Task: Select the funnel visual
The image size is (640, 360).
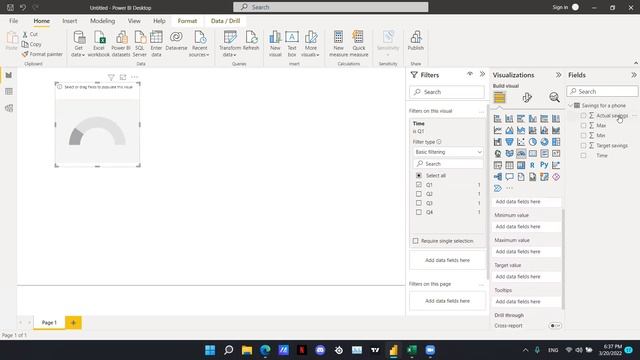Action: (509, 142)
